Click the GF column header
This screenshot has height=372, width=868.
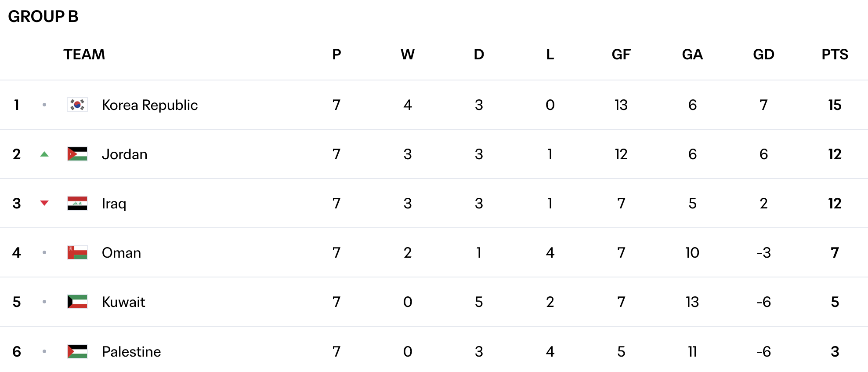pyautogui.click(x=621, y=55)
